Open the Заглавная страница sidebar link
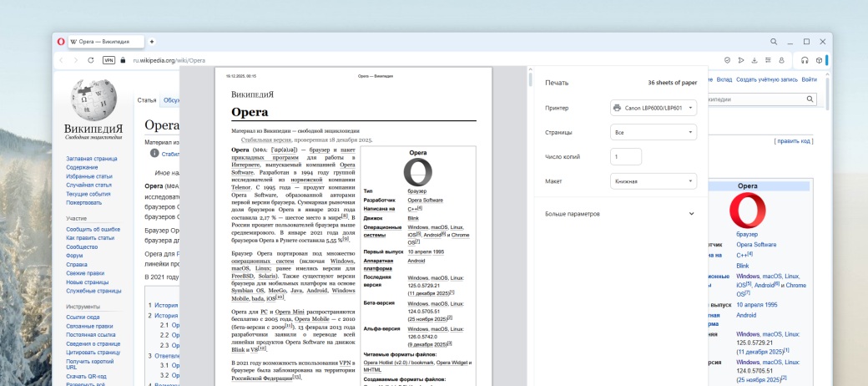 [92, 158]
